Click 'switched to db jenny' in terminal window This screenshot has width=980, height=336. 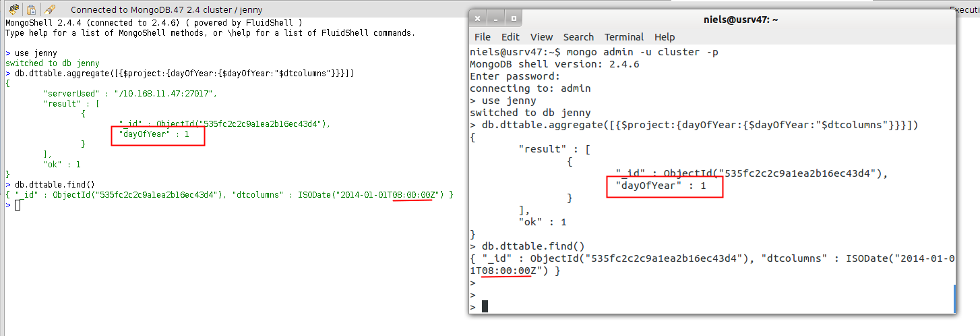tap(530, 113)
